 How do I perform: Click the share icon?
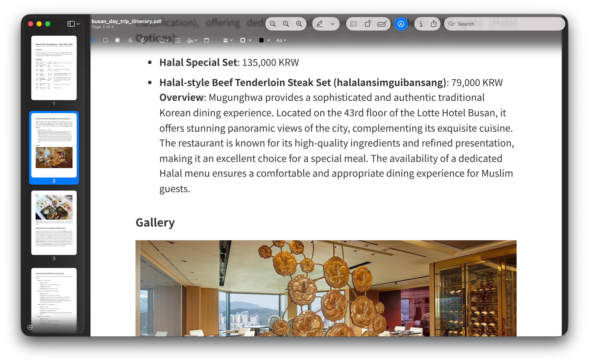point(433,24)
